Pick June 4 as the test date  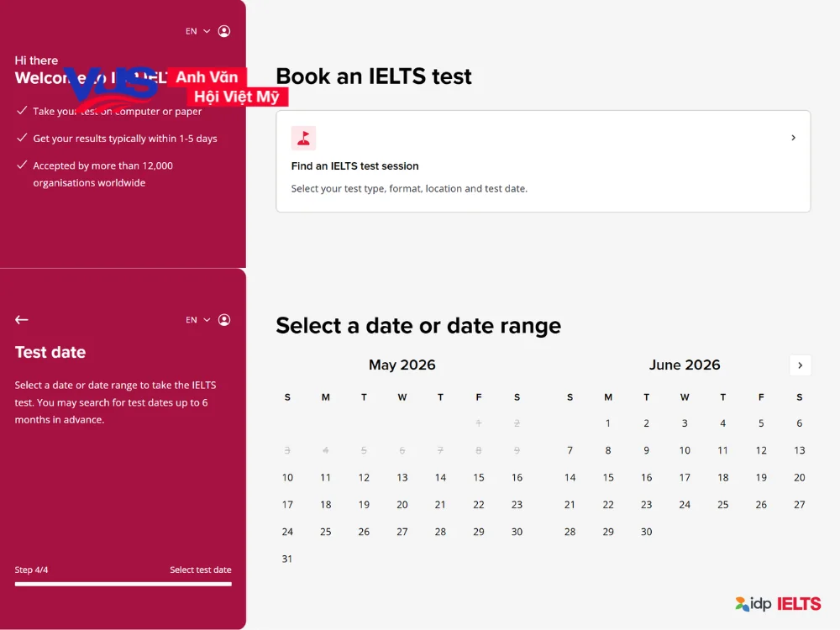coord(723,423)
